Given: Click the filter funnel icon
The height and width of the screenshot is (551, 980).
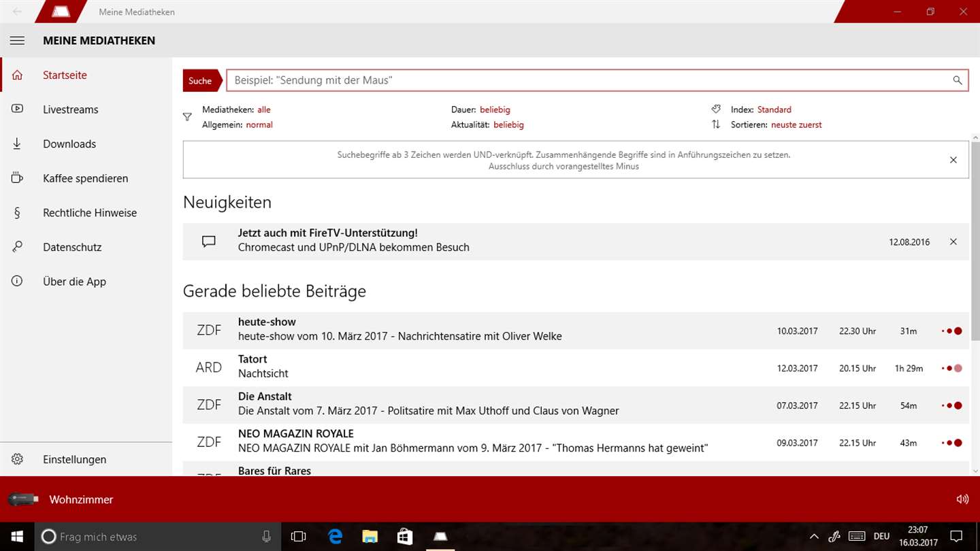Looking at the screenshot, I should point(187,117).
